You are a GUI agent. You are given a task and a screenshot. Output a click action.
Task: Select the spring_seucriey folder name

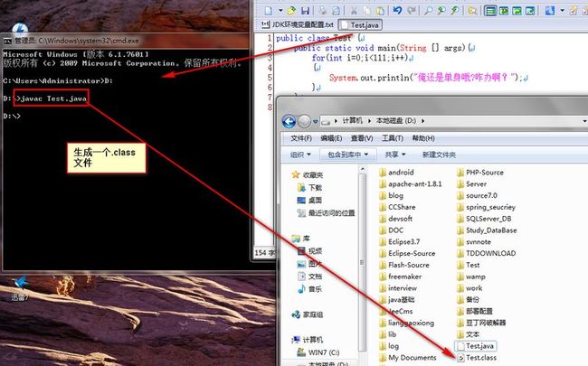[x=490, y=207]
